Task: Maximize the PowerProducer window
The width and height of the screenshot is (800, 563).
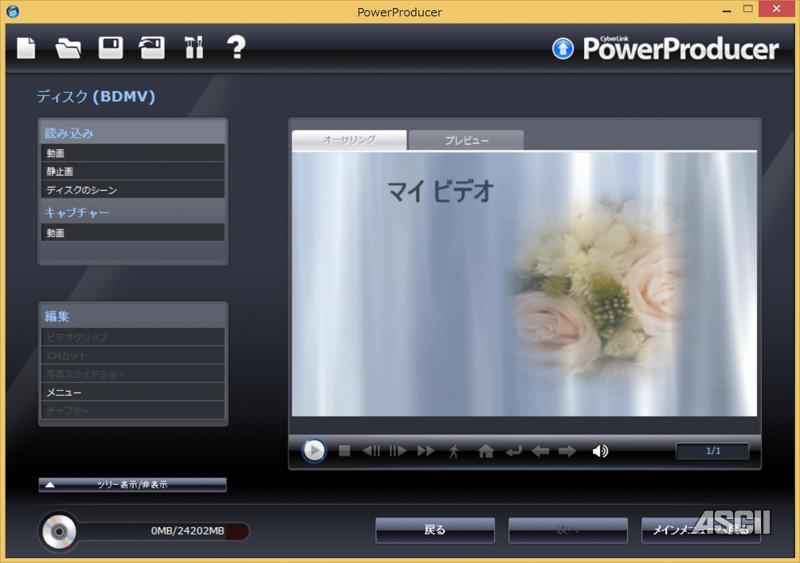Action: pos(748,9)
